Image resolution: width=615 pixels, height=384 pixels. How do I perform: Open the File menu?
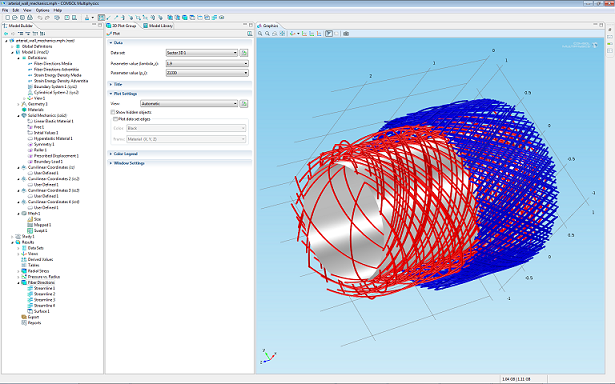coord(5,10)
